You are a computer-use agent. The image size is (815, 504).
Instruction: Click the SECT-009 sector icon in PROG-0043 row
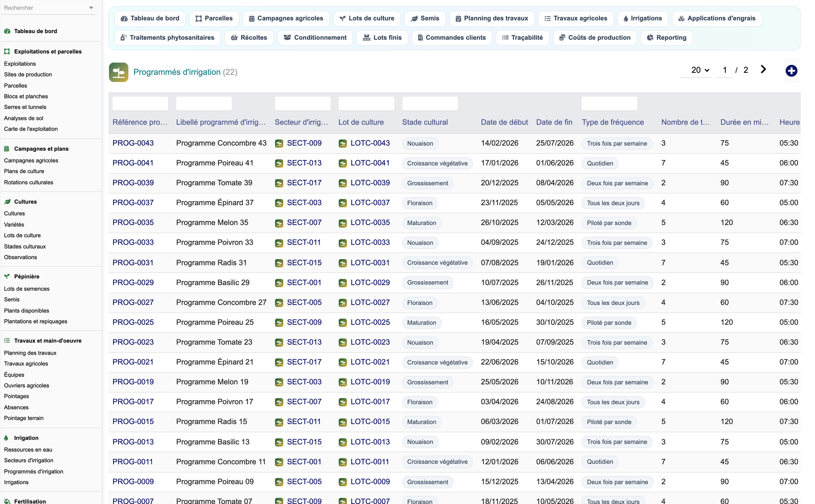(x=279, y=144)
